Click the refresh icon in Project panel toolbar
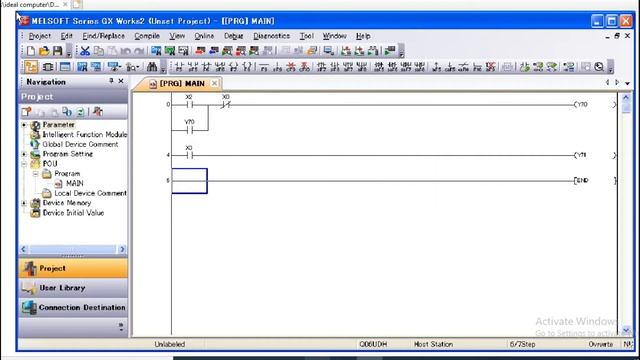The height and width of the screenshot is (360, 640). click(80, 111)
